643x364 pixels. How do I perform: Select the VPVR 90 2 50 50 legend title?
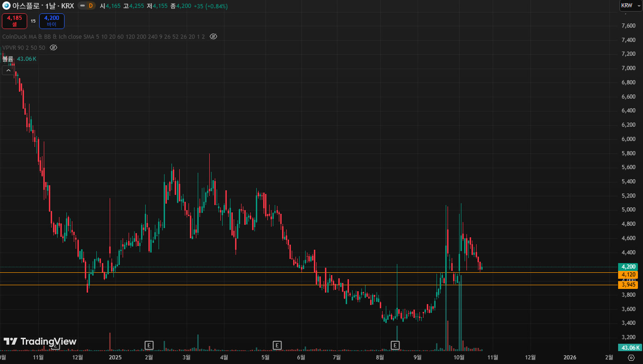pos(24,47)
